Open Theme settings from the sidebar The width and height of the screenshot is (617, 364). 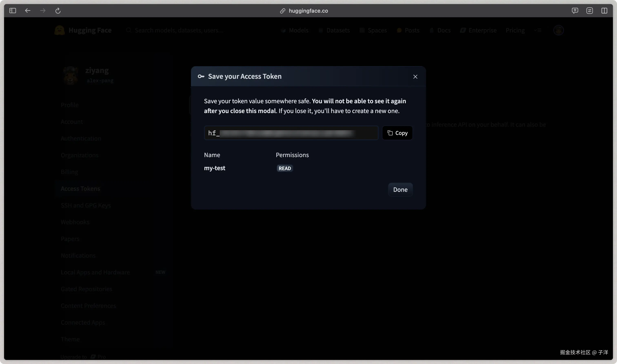70,339
